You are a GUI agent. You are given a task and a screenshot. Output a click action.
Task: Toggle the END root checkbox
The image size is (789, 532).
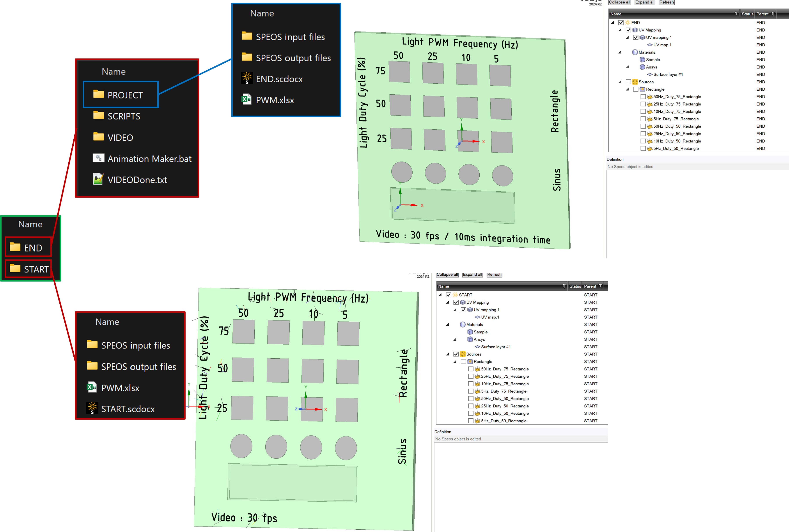[x=621, y=23]
